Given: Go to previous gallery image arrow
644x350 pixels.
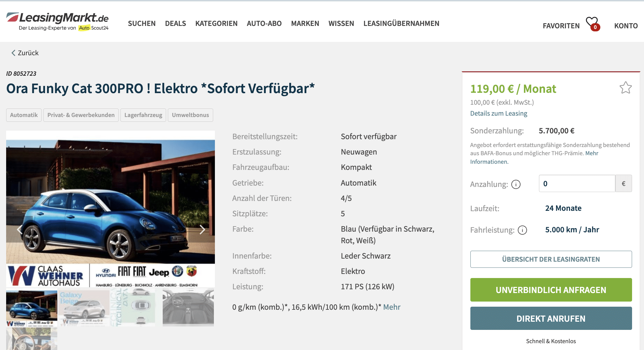Looking at the screenshot, I should [x=20, y=229].
